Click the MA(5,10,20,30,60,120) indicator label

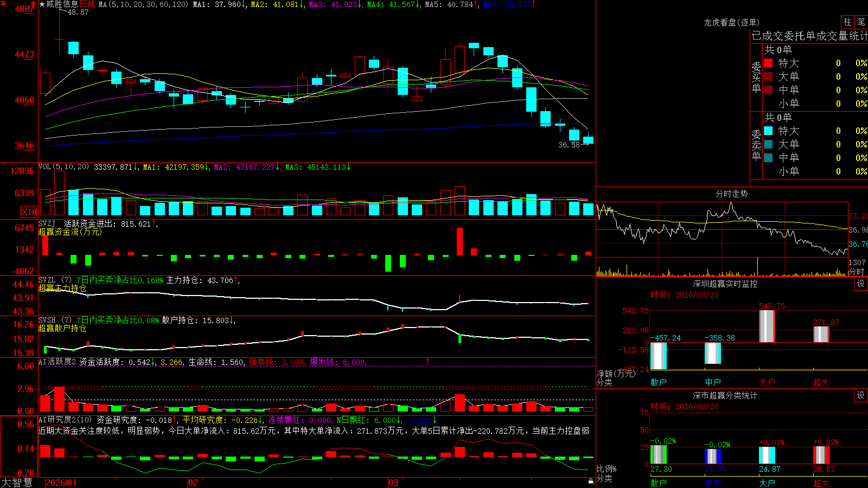pyautogui.click(x=143, y=4)
